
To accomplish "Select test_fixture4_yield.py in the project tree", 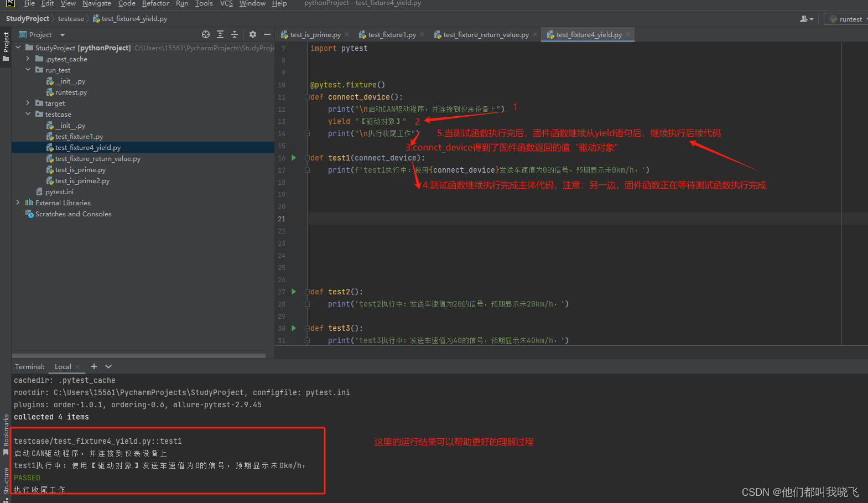I will click(x=87, y=148).
